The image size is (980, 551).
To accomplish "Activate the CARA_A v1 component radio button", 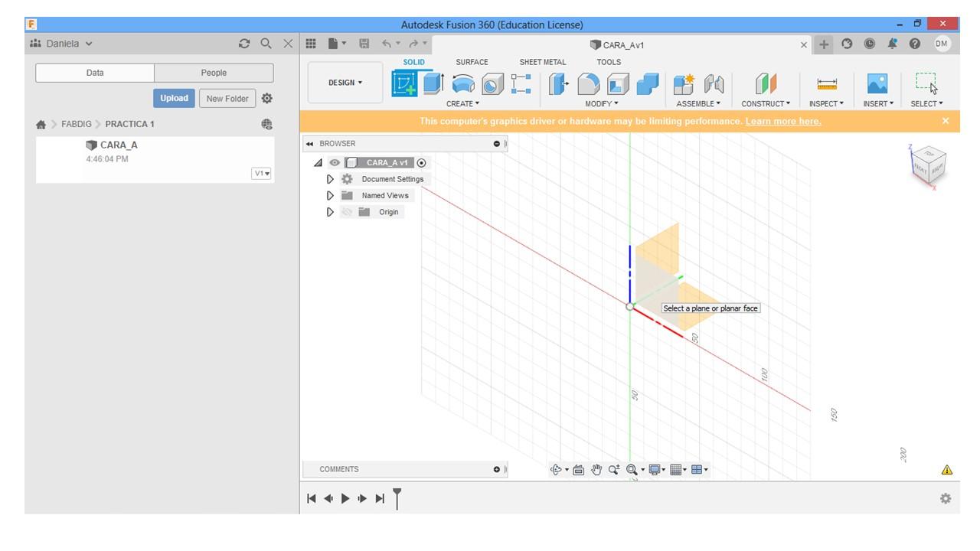I will point(422,162).
